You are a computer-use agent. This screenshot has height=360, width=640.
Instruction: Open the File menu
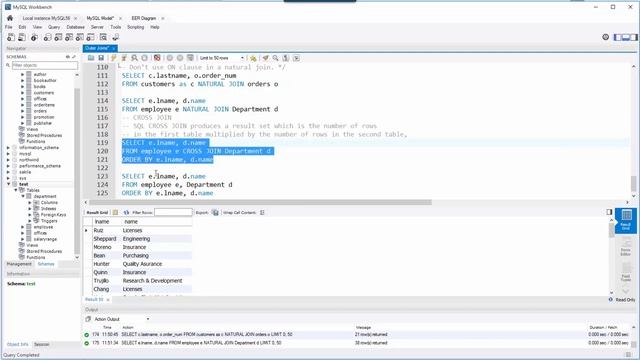click(9, 27)
